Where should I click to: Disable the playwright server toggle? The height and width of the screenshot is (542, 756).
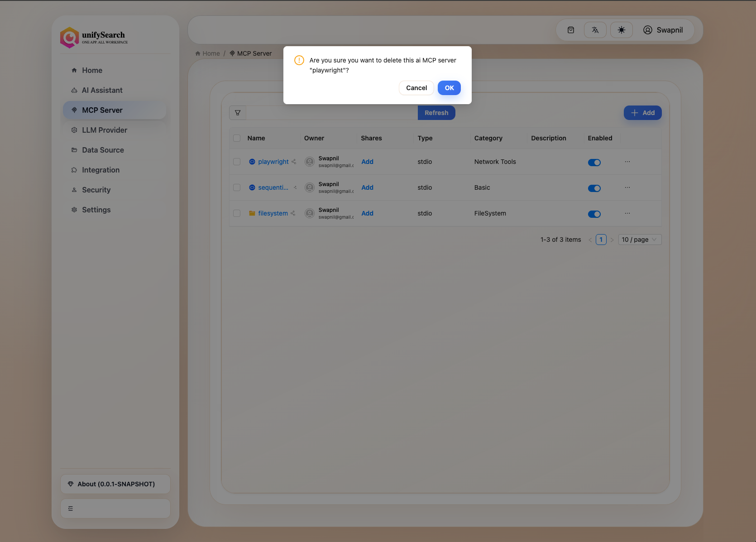pyautogui.click(x=594, y=163)
